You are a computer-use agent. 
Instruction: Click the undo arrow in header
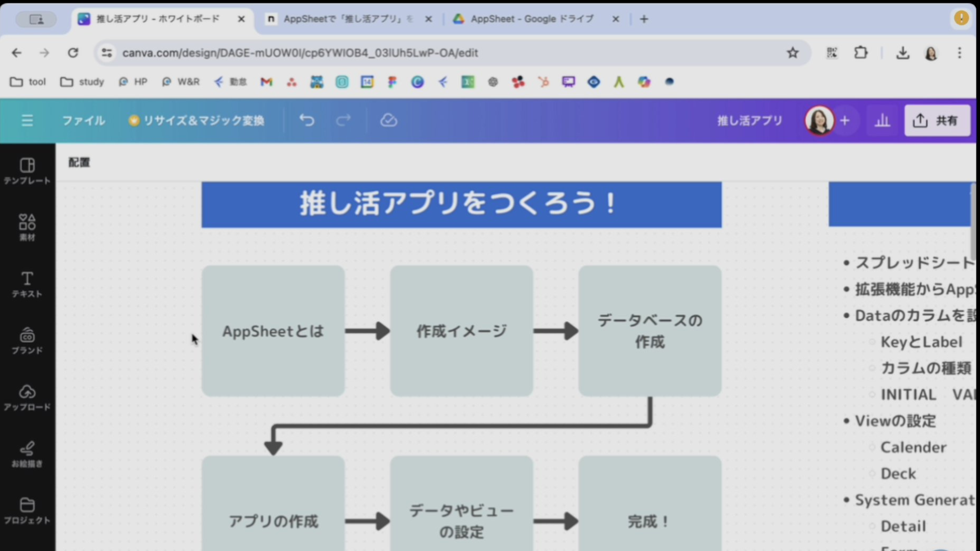pyautogui.click(x=307, y=120)
